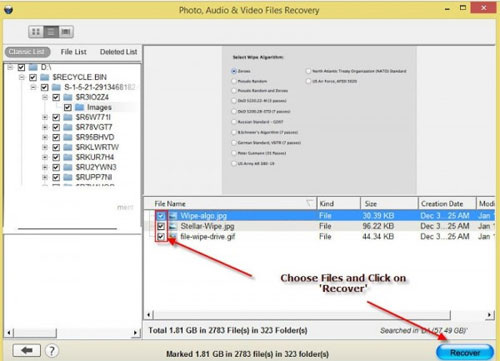The width and height of the screenshot is (500, 361).
Task: Collapse the S-1-5-21 folder node
Action: pyautogui.click(x=33, y=87)
